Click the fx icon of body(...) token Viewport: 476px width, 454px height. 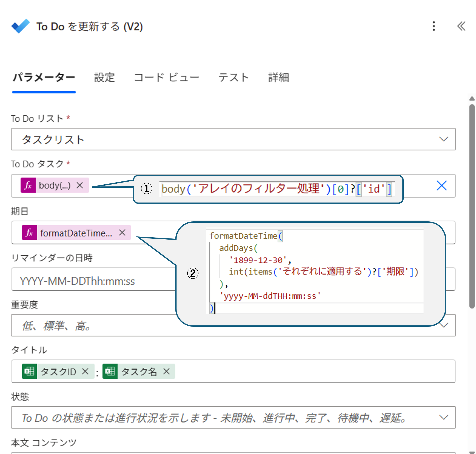[28, 185]
